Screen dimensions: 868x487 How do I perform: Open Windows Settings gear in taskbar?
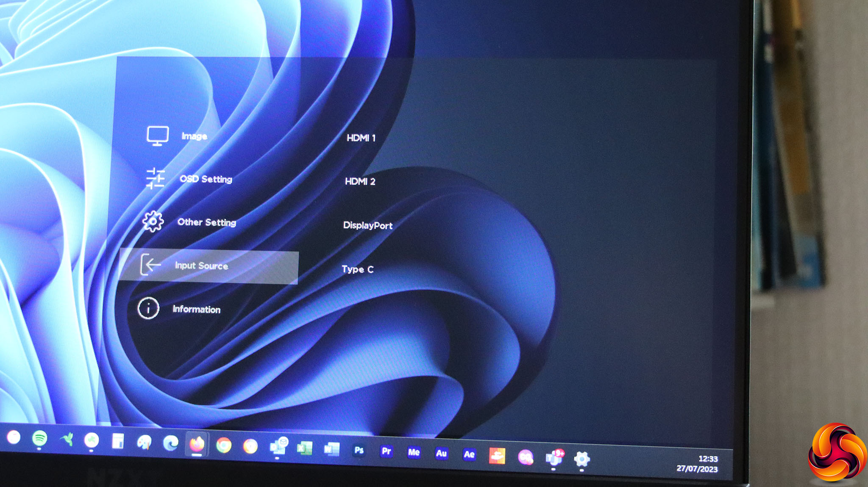pyautogui.click(x=581, y=459)
